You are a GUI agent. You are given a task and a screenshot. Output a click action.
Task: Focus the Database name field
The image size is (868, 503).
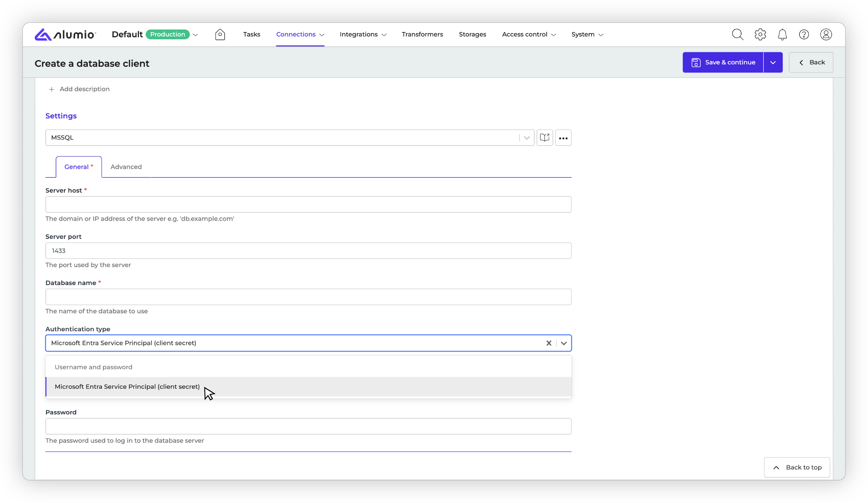pyautogui.click(x=308, y=297)
